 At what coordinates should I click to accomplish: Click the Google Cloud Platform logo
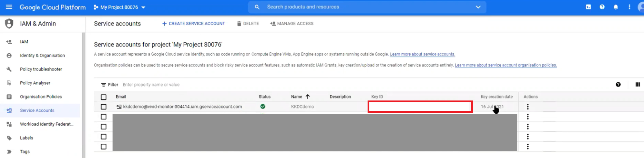(x=53, y=7)
